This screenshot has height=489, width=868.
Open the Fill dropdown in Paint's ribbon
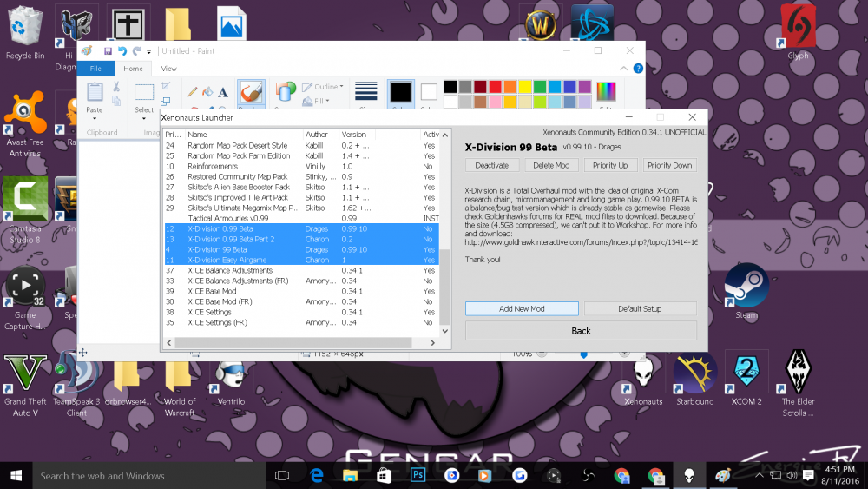pos(316,101)
